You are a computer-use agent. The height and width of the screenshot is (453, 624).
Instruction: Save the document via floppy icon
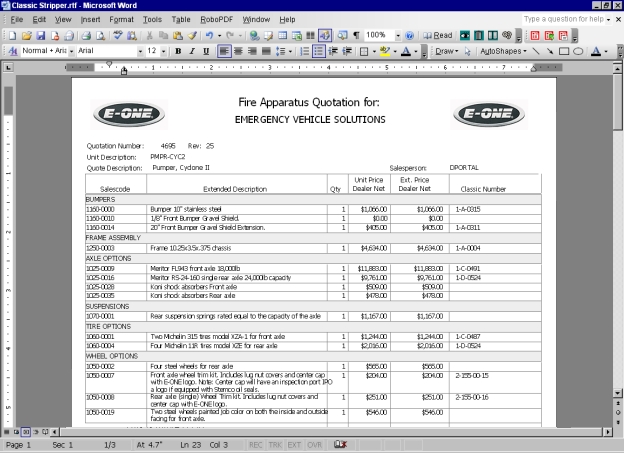(x=41, y=36)
